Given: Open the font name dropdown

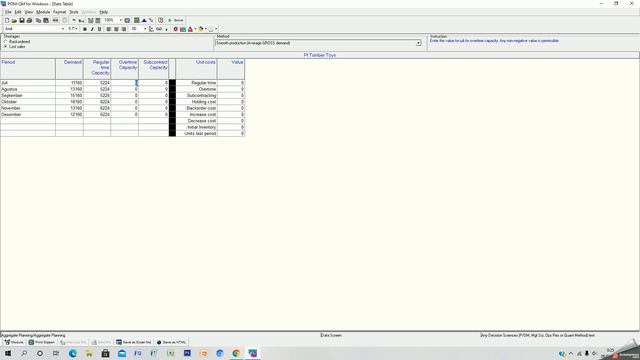Looking at the screenshot, I should (x=62, y=29).
